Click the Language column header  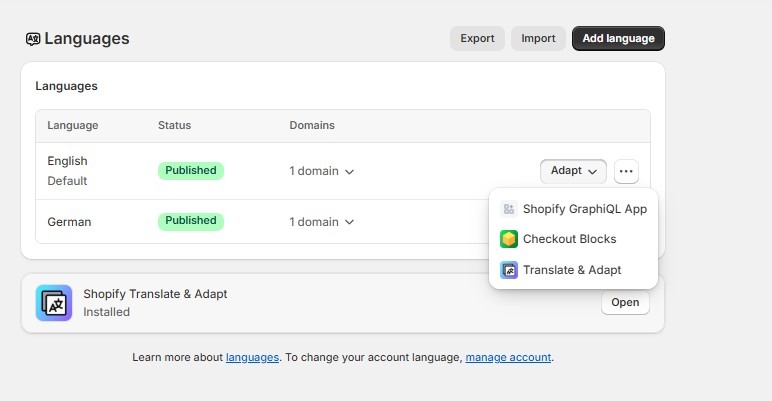[73, 126]
